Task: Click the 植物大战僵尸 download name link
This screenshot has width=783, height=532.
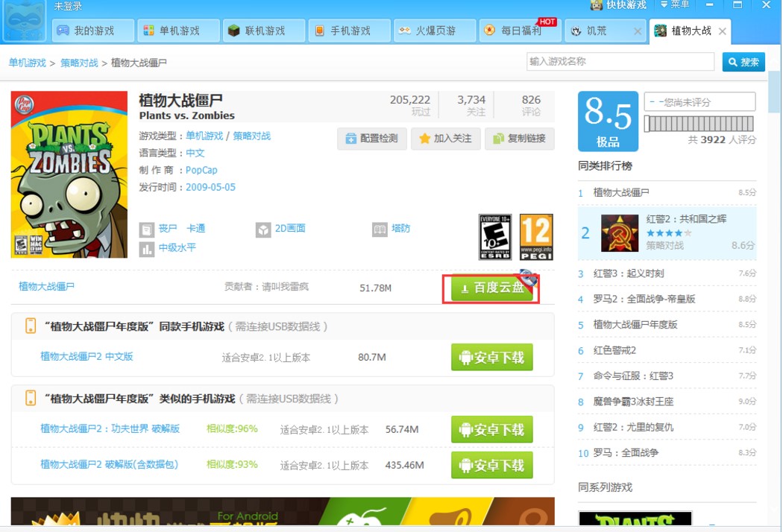Action: pyautogui.click(x=46, y=286)
